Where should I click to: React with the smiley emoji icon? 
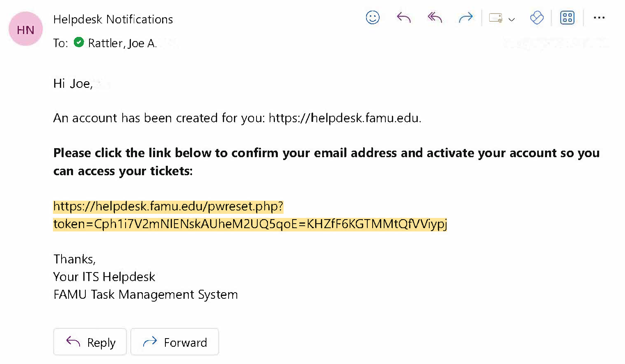coord(373,18)
